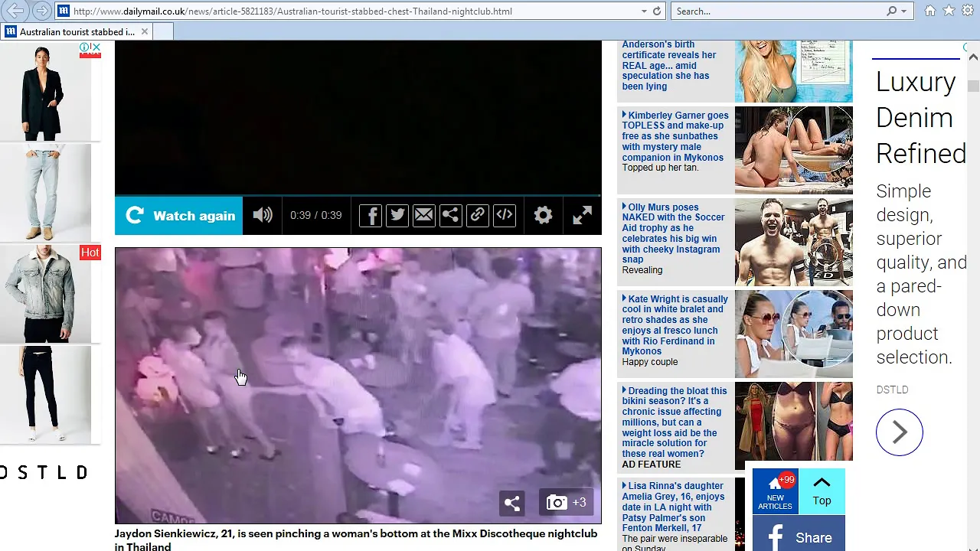
Task: Open the Kate Wright article link
Action: click(675, 325)
